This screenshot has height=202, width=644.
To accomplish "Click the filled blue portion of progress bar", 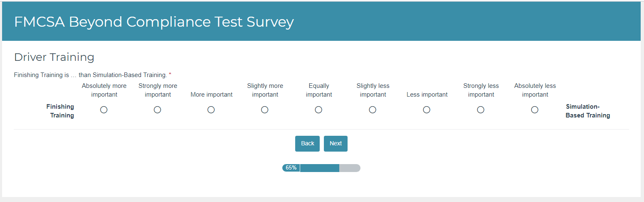I will pos(319,168).
